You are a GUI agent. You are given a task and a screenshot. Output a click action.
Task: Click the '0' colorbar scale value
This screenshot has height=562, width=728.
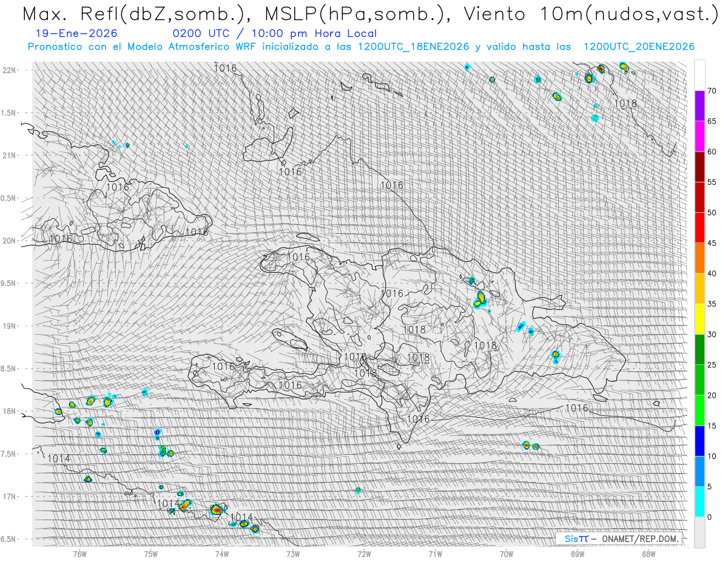[x=709, y=517]
